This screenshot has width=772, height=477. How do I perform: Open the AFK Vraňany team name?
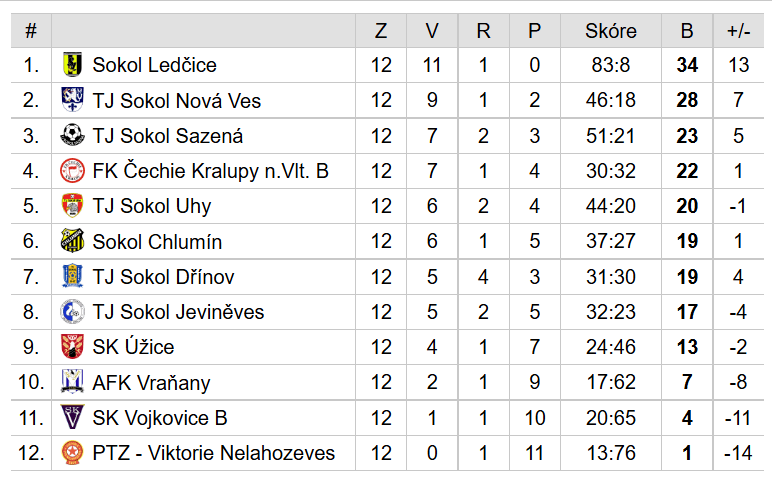coord(151,382)
